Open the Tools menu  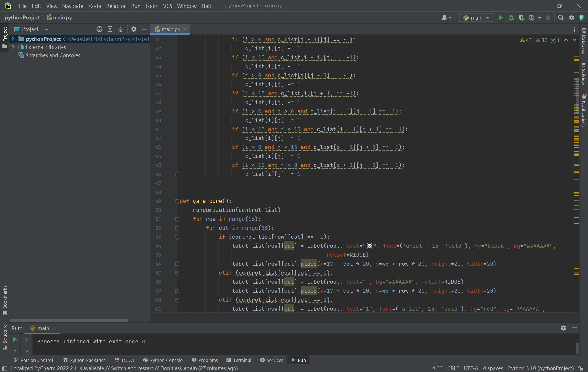151,6
